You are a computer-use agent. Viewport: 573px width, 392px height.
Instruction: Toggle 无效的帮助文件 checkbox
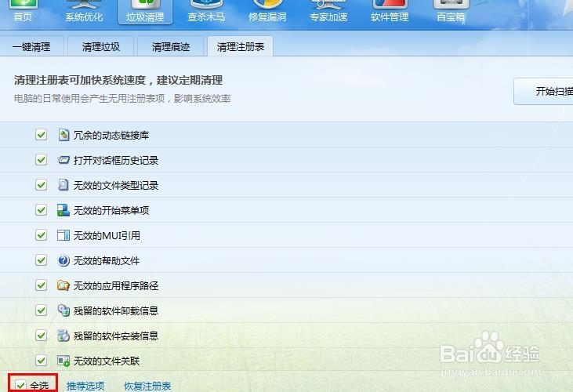click(42, 260)
